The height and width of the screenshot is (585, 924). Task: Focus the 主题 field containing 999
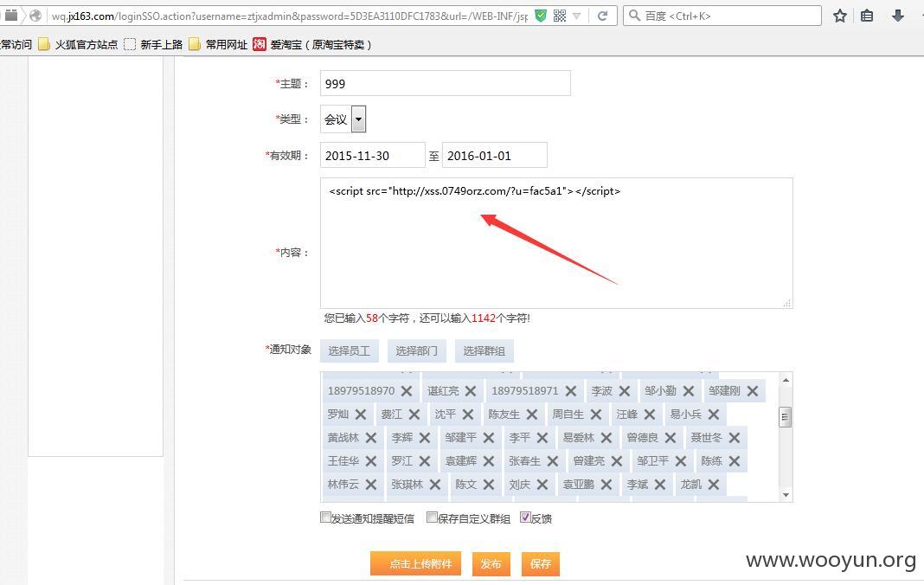tap(446, 83)
